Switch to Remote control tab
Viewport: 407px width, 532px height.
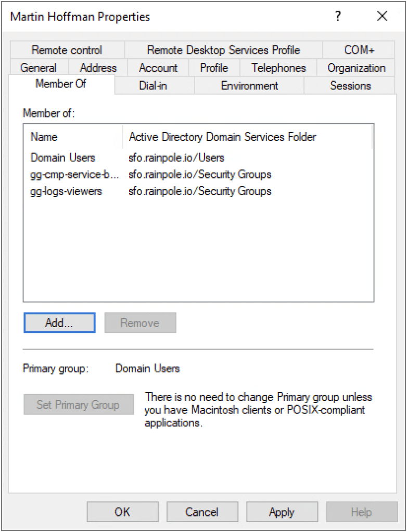(67, 50)
